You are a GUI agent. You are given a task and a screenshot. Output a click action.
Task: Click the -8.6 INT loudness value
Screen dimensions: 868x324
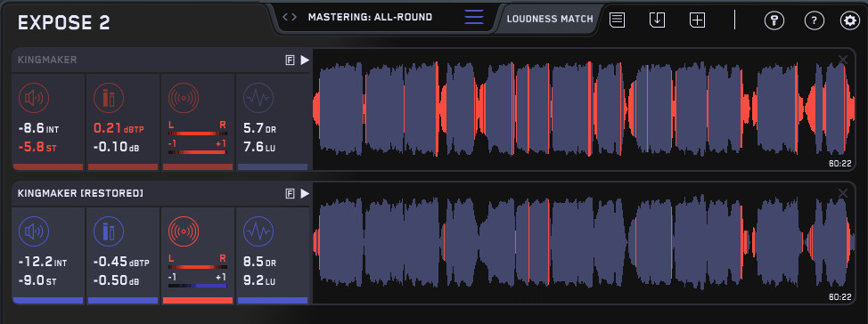point(38,129)
